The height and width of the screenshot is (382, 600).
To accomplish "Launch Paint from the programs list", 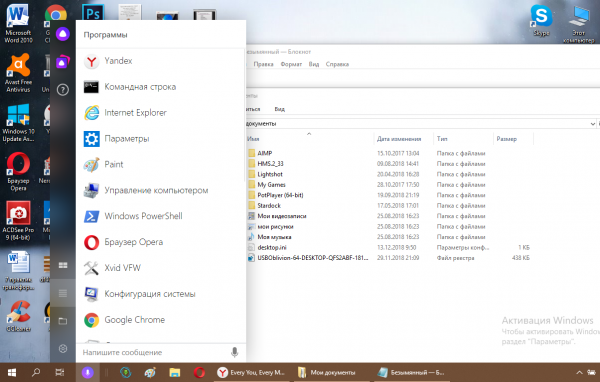I will pos(161,165).
